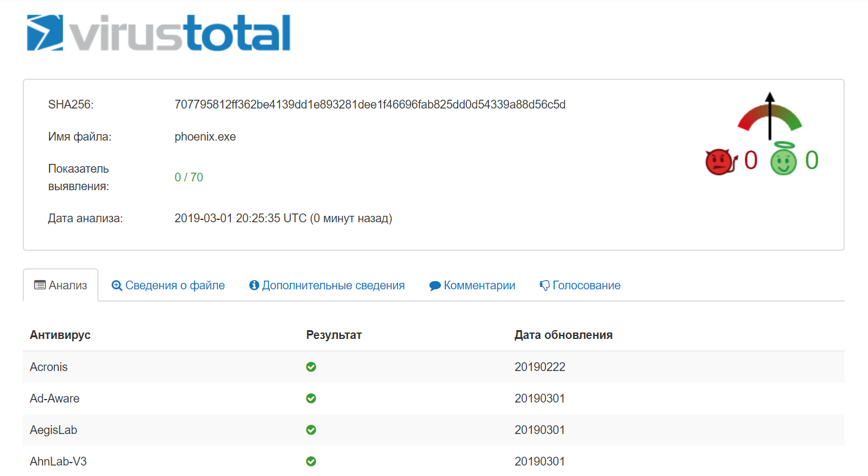Click the AhnLab-V3 update date 20190301
The image size is (868, 476).
tap(540, 461)
